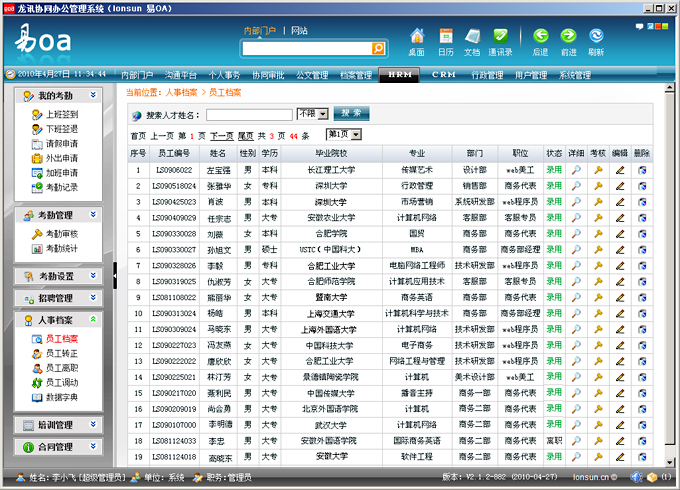
Task: View details of employee 左宝强
Action: (x=576, y=170)
